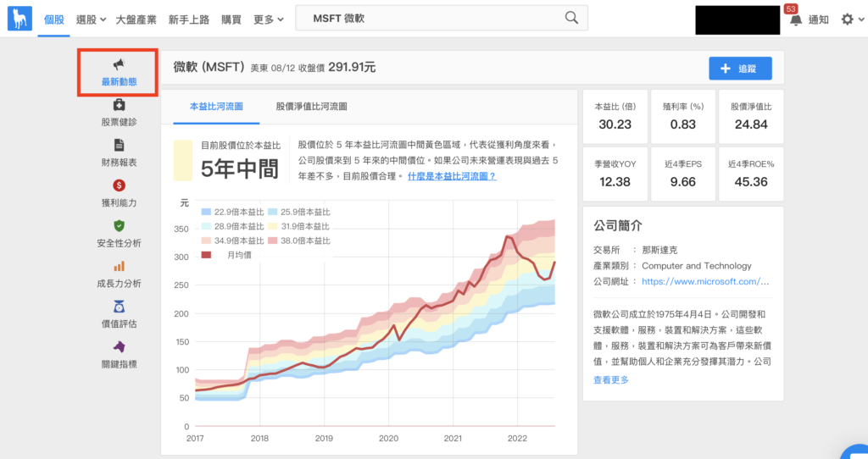The image size is (868, 459).
Task: Switch to 股價淨值比河流圖 tab
Action: point(312,106)
